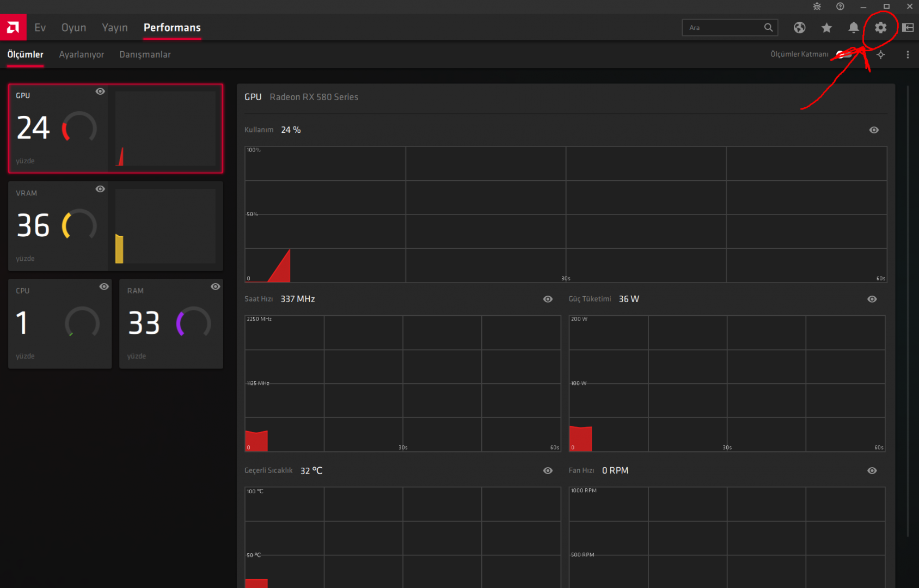Select the Ölçümler sub-tab
The width and height of the screenshot is (919, 588).
click(25, 54)
